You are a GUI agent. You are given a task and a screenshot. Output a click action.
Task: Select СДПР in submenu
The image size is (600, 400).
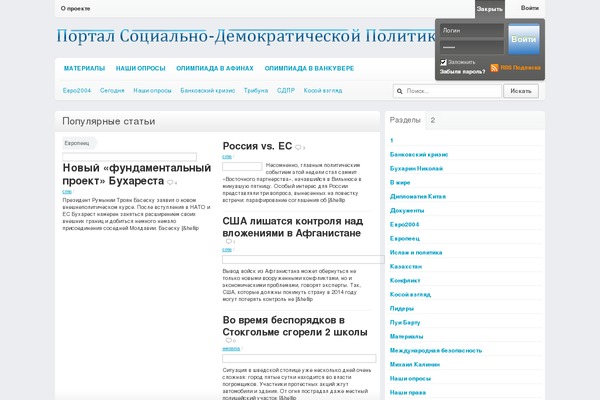pos(286,91)
